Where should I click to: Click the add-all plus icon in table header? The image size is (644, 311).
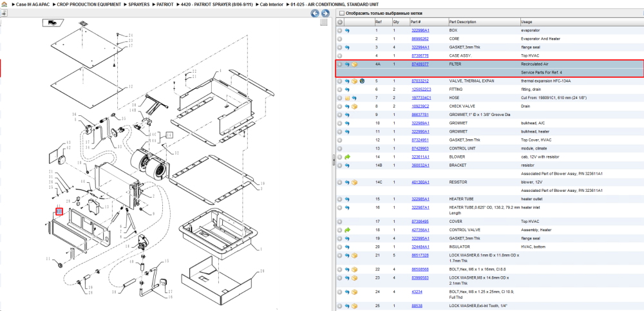(339, 22)
